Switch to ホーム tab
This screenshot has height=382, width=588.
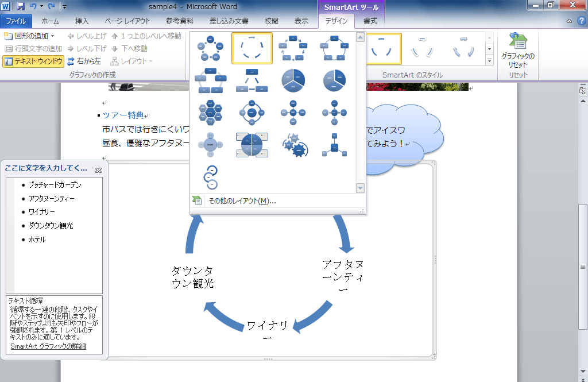pyautogui.click(x=51, y=21)
